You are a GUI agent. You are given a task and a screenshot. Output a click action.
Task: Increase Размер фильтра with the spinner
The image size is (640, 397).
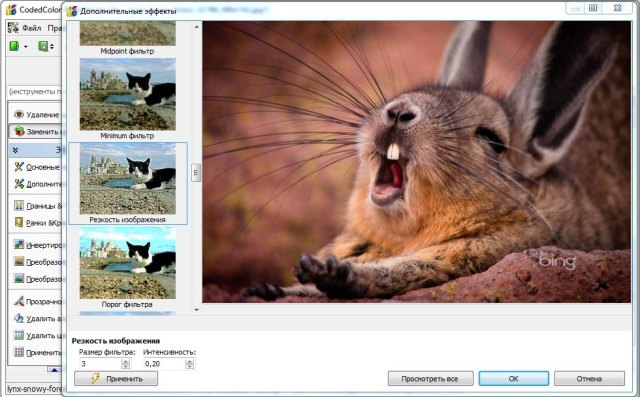[126, 361]
